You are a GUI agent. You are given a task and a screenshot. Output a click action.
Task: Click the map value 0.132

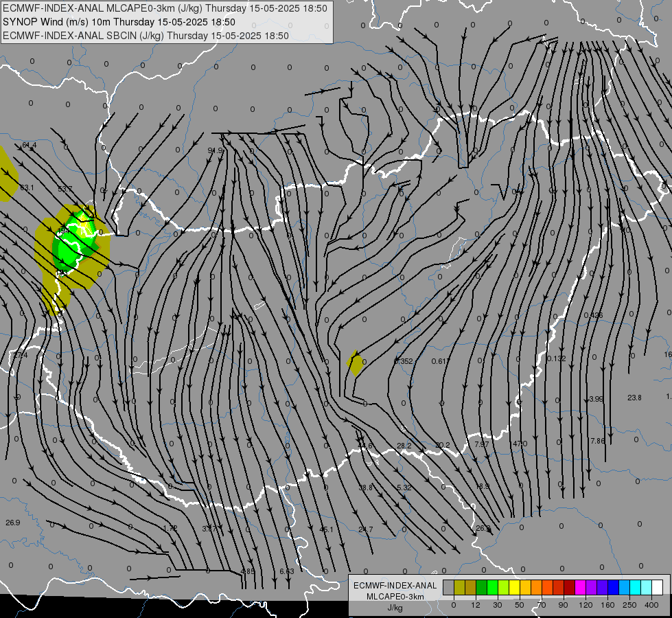tap(556, 358)
